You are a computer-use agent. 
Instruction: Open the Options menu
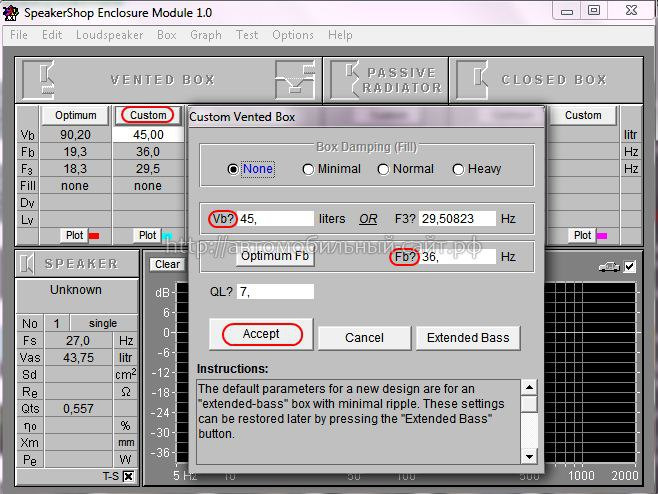293,35
